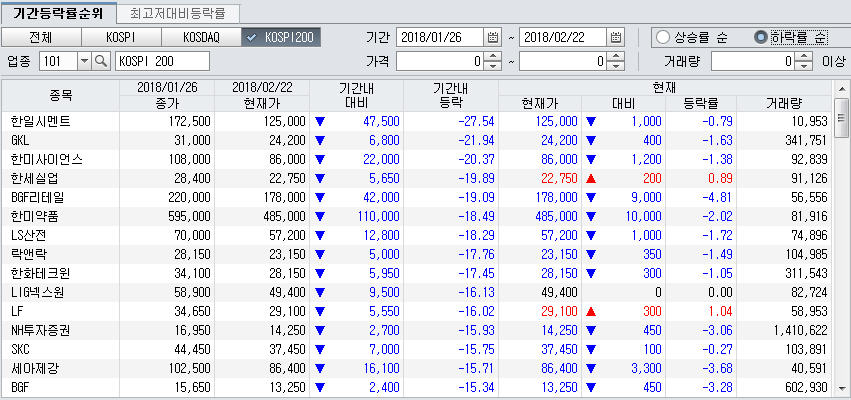Open the end date calendar picker
Screen dimensions: 851x400
click(x=615, y=37)
